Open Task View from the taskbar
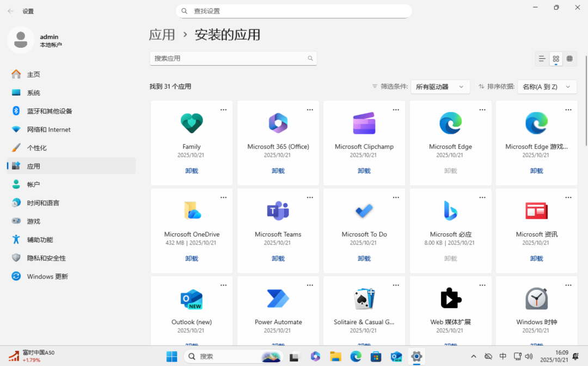This screenshot has width=588, height=366. (295, 356)
